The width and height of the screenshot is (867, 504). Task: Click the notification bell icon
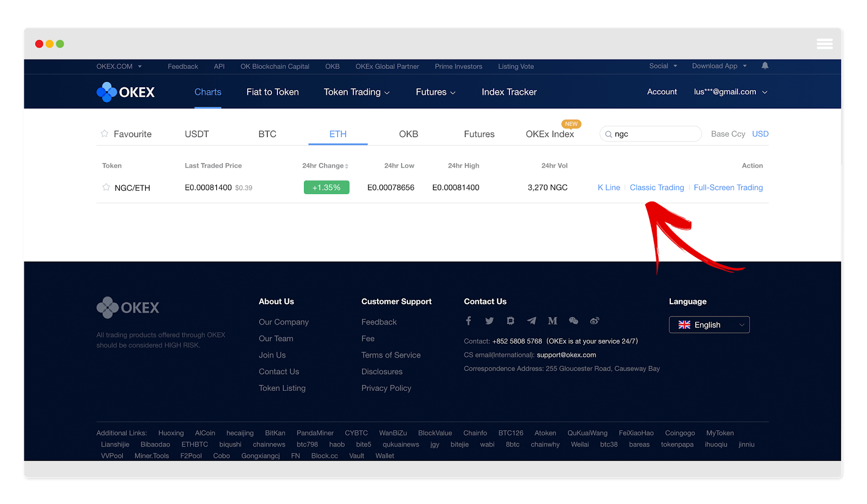pos(765,66)
